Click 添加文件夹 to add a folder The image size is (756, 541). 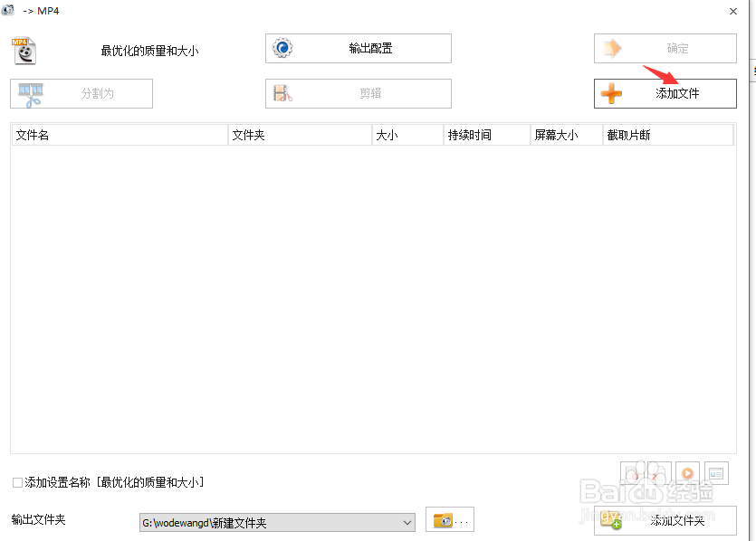[665, 520]
